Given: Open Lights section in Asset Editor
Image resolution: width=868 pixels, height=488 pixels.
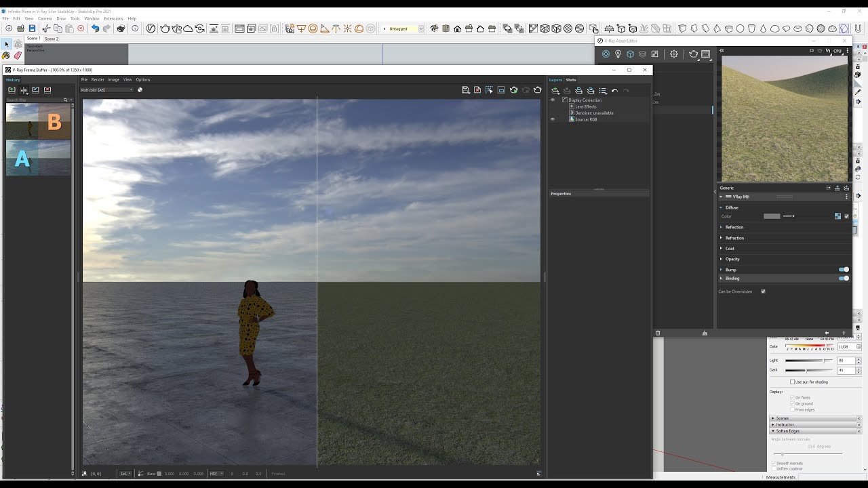Looking at the screenshot, I should (x=618, y=54).
